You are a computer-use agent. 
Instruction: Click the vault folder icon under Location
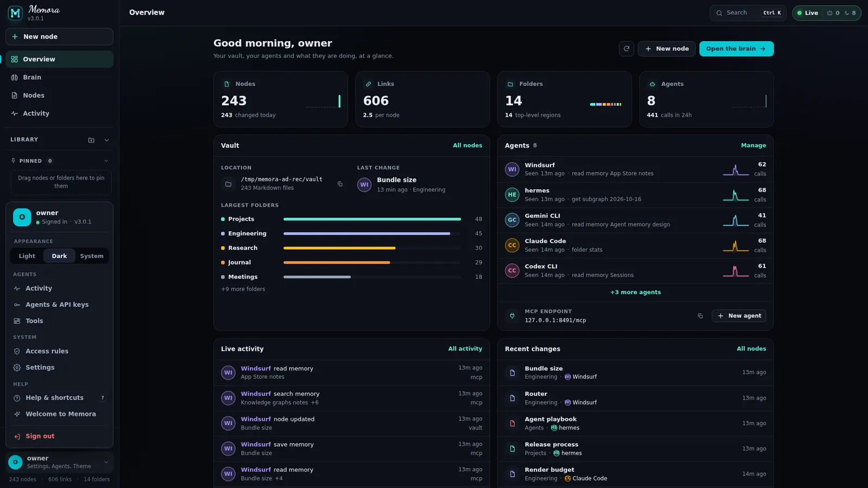tap(228, 184)
